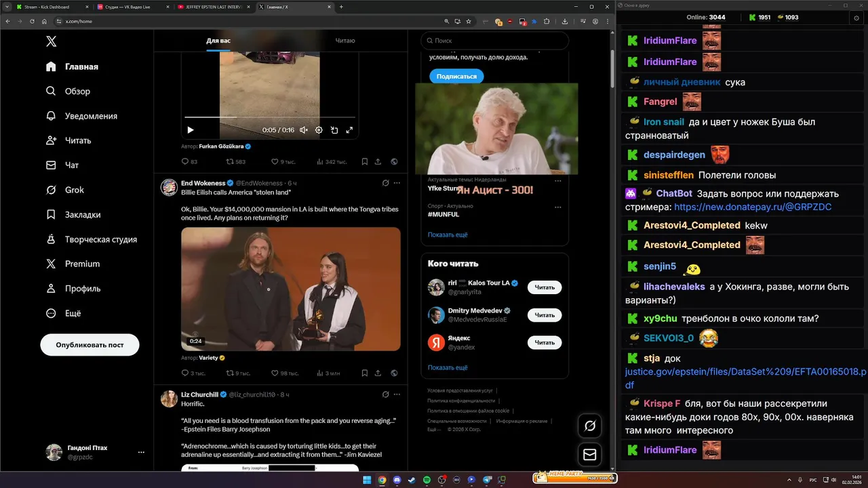Open Variety author link

click(212, 358)
